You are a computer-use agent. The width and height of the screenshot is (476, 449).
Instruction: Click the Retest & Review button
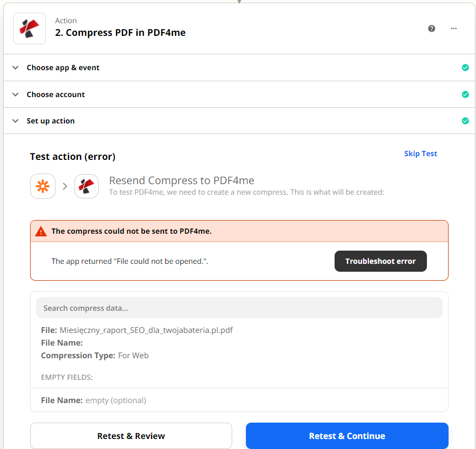click(131, 436)
